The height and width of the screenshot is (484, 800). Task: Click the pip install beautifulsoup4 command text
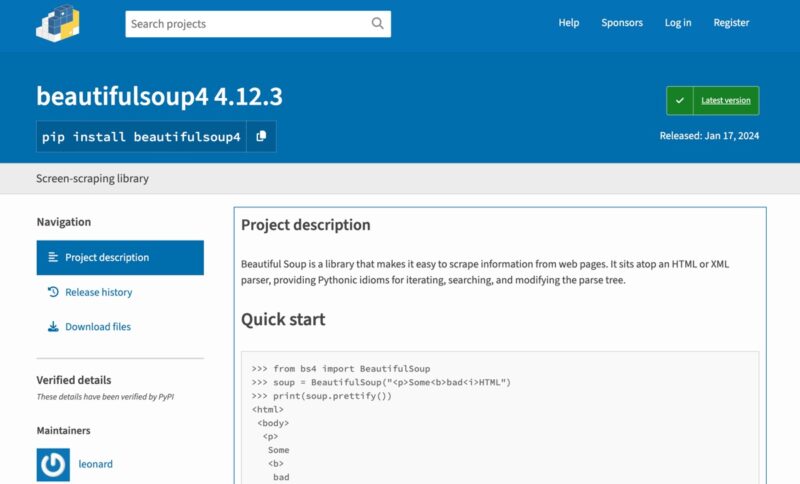[x=141, y=137]
